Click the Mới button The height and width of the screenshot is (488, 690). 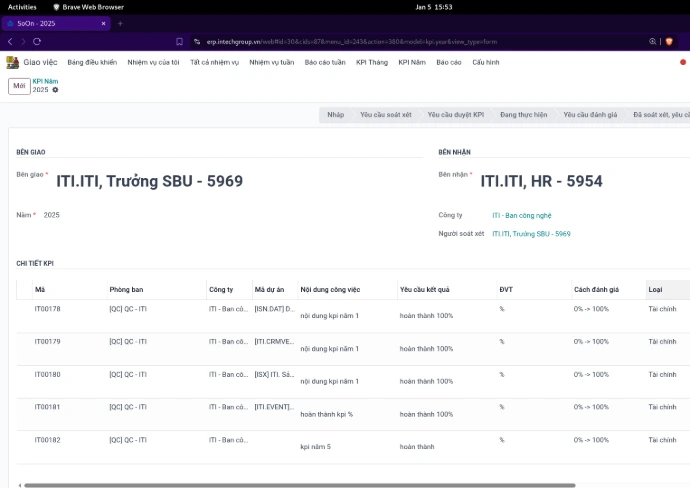point(19,86)
